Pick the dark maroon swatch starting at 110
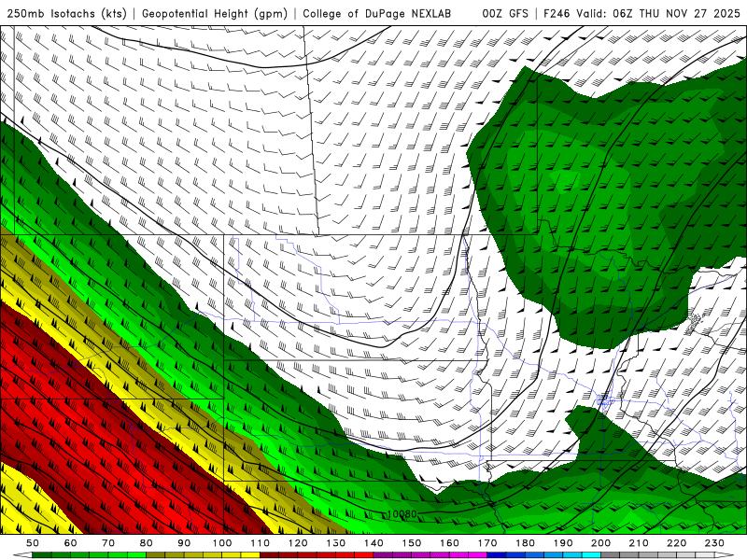The width and height of the screenshot is (747, 560). tap(269, 554)
